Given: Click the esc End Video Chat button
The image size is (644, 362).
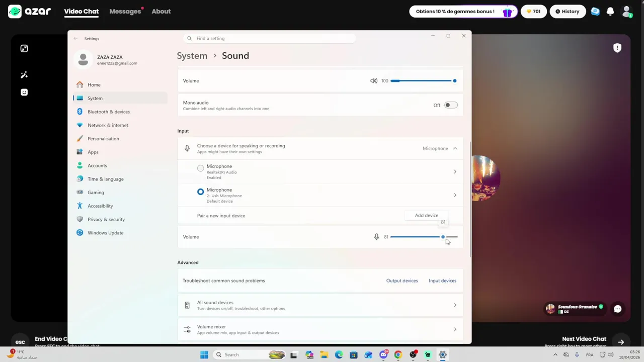Looking at the screenshot, I should coord(20,342).
